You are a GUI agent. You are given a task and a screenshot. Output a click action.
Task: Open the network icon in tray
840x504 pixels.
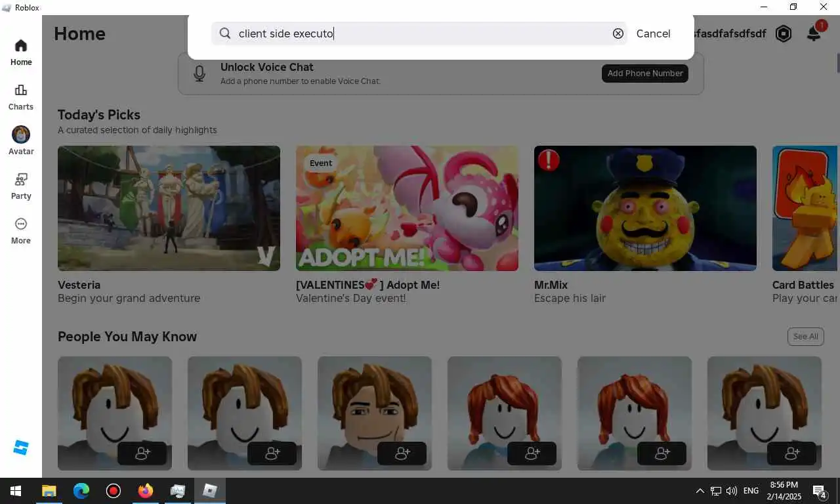pyautogui.click(x=716, y=491)
